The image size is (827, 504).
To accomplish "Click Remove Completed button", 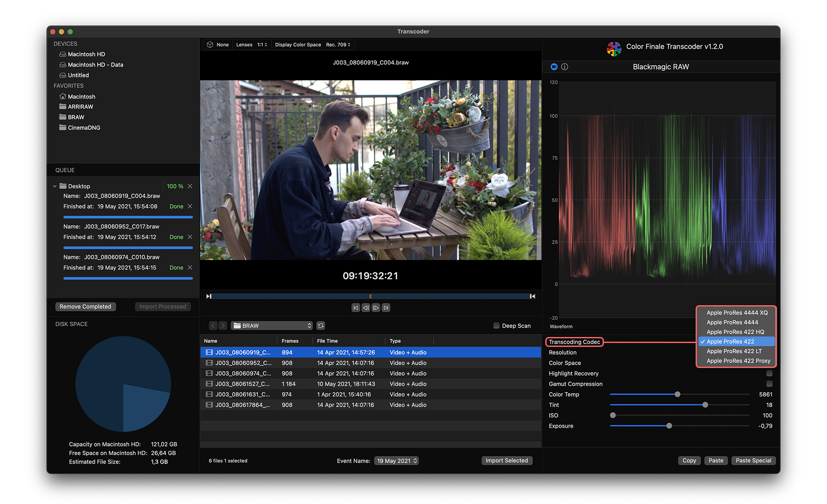I will pos(85,306).
